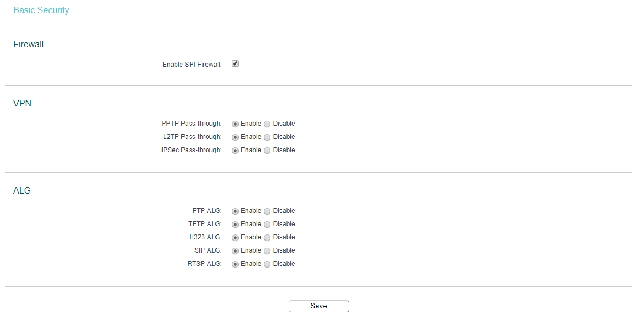Toggle the Enable SPI Firewall checkbox

(x=235, y=64)
